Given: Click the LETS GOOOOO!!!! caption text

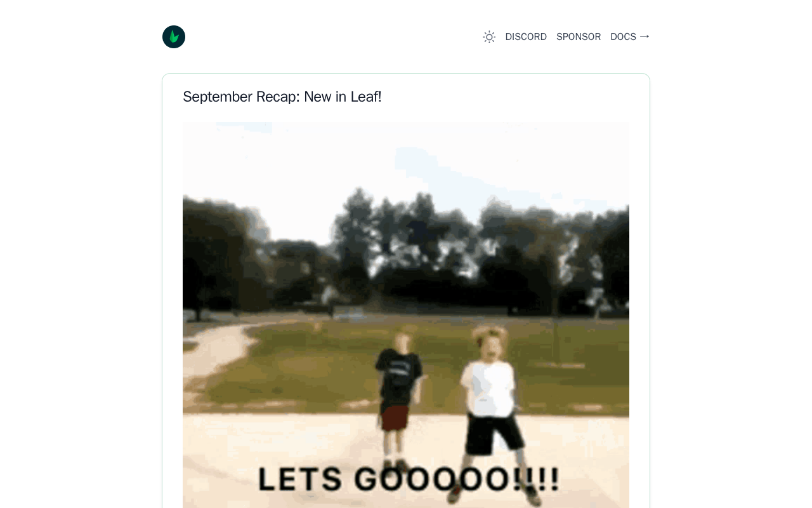Looking at the screenshot, I should [409, 479].
